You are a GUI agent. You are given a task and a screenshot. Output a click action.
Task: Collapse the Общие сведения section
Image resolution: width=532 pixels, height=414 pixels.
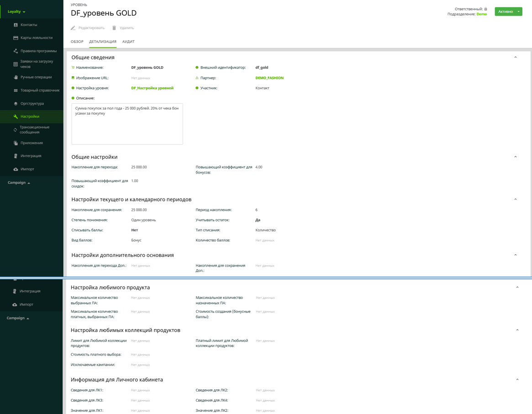[516, 58]
